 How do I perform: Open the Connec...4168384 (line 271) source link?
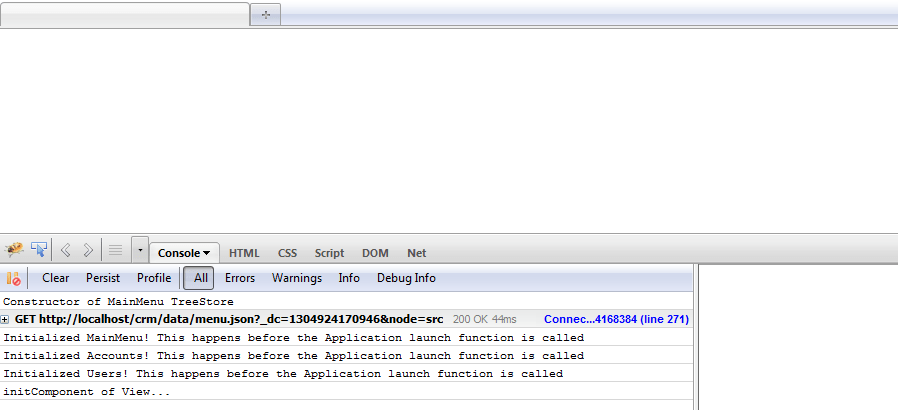pyautogui.click(x=616, y=320)
